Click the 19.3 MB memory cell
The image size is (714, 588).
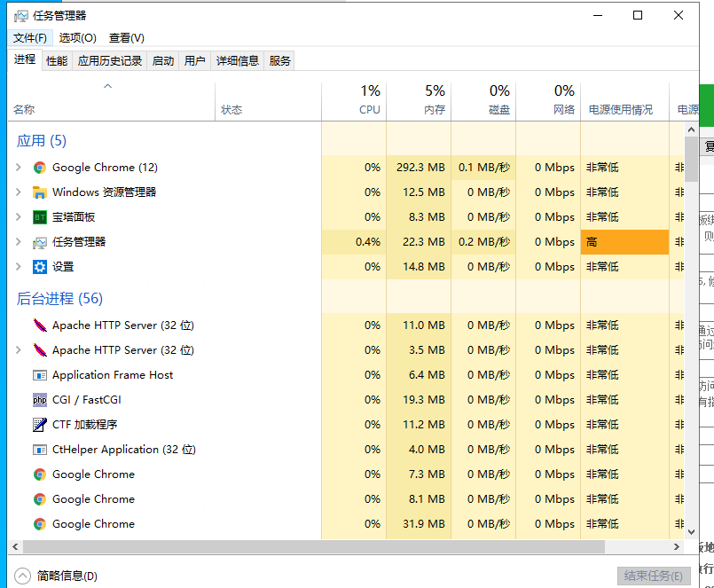[x=419, y=400]
